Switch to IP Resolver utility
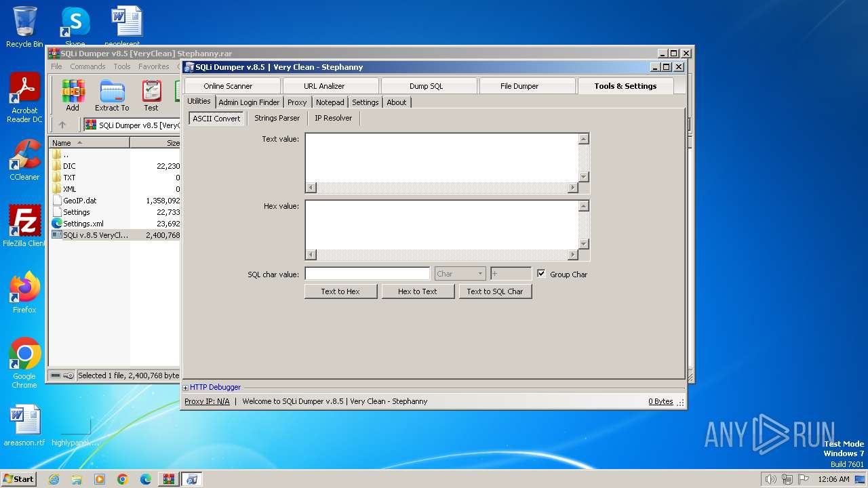The height and width of the screenshot is (488, 868). (x=334, y=118)
